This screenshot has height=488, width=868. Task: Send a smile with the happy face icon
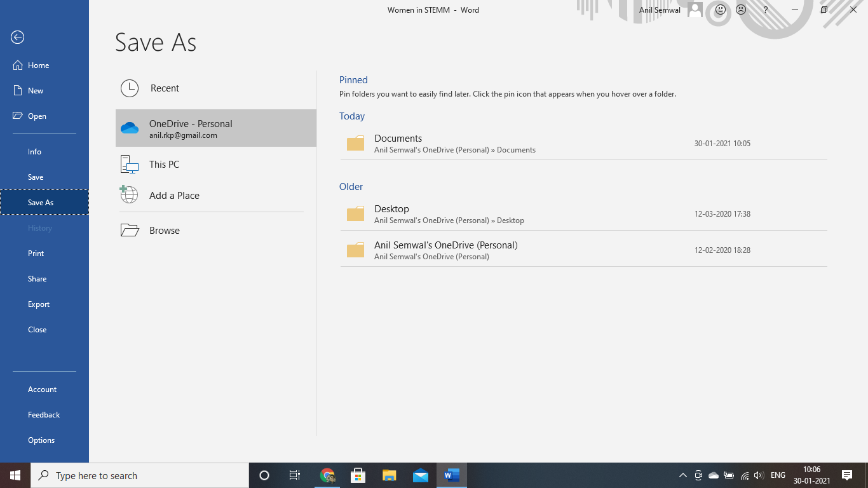pos(721,10)
